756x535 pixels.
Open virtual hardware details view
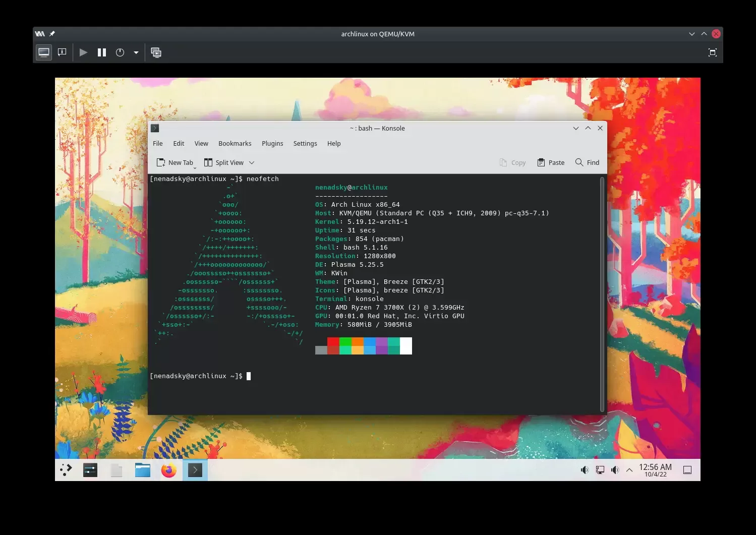62,52
